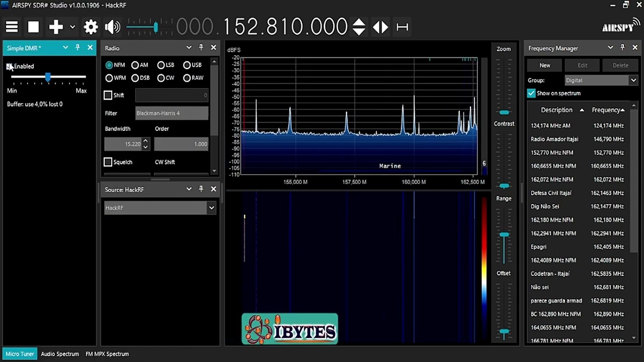Open the main hamburger menu
The height and width of the screenshot is (362, 644).
[12, 27]
